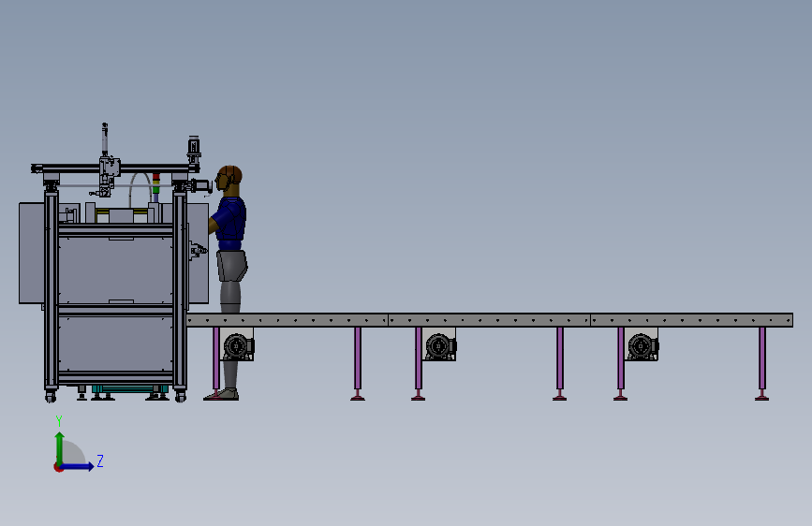812x526 pixels.
Task: Select the rightmost purple conveyor support leg
Action: coord(761,363)
